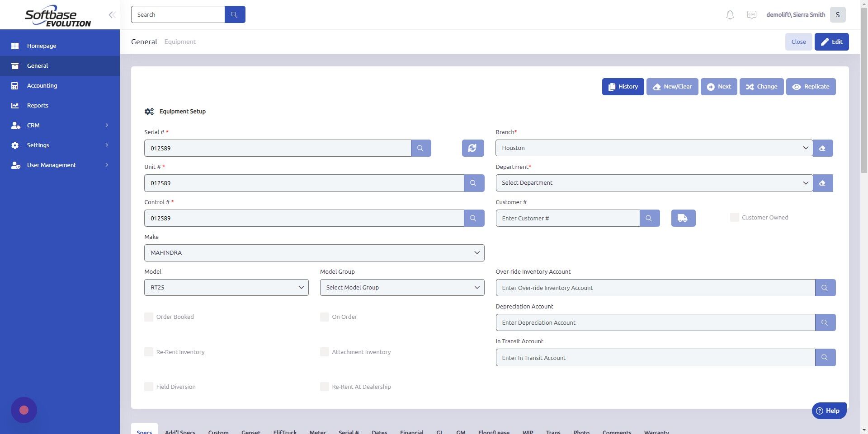Click the refresh icon beside Serial # field
868x434 pixels.
[x=472, y=148]
